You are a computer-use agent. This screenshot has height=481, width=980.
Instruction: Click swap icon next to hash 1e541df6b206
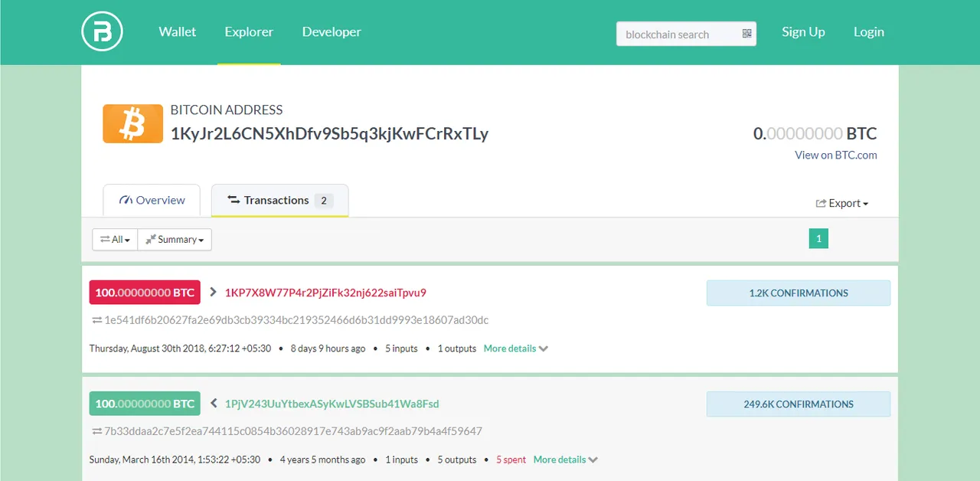(x=96, y=320)
